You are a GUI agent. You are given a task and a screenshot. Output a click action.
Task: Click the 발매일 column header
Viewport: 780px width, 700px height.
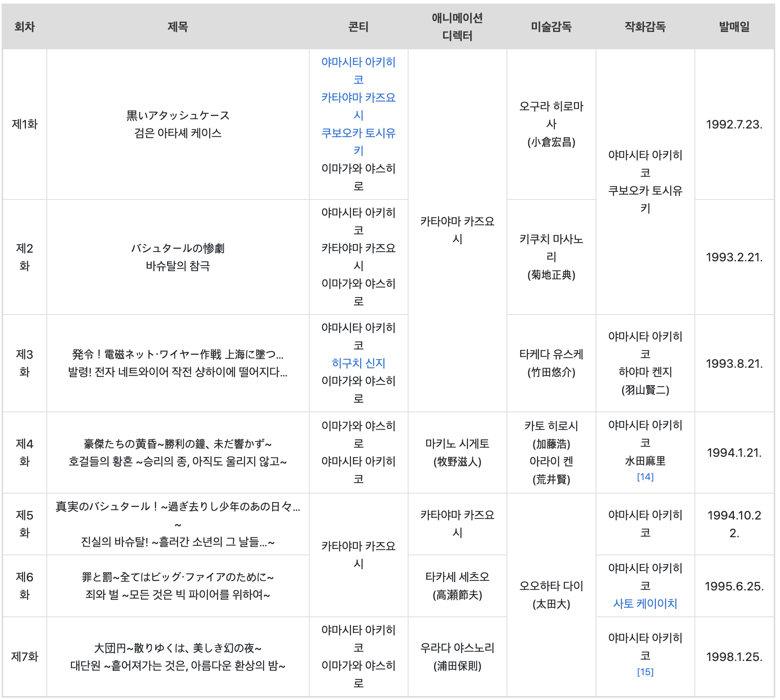(734, 27)
